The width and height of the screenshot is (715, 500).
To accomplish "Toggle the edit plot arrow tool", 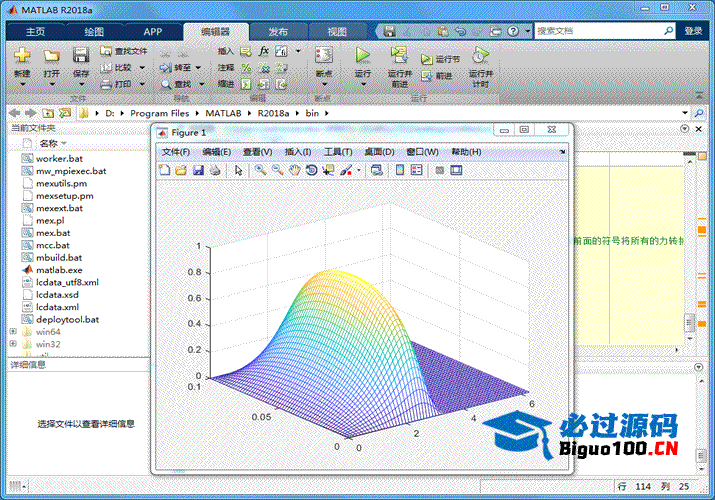I will [x=238, y=170].
